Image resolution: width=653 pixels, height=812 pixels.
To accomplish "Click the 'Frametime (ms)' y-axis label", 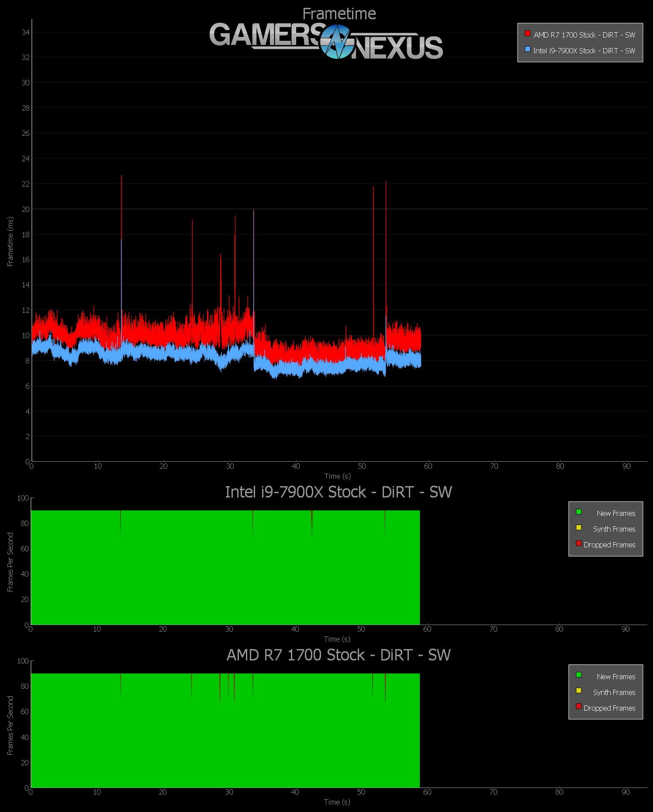I will click(10, 242).
